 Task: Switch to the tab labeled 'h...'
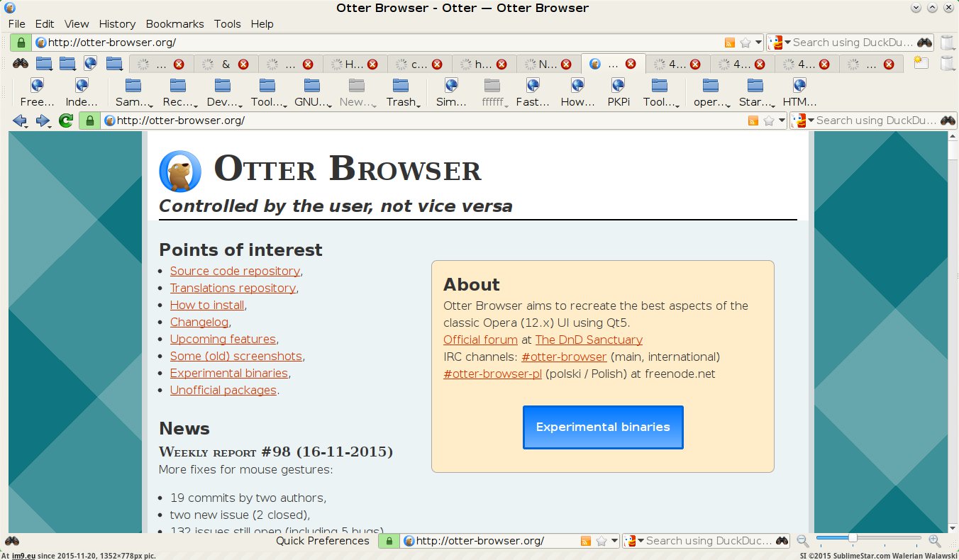click(x=483, y=64)
